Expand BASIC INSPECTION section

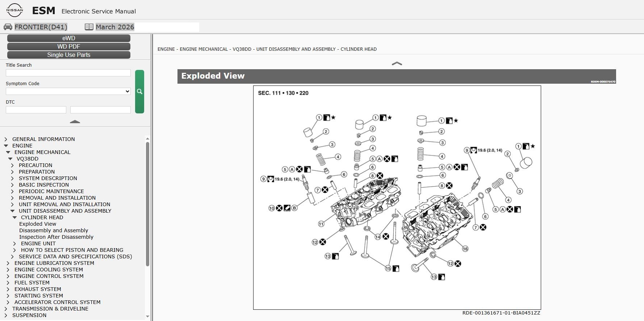pos(12,185)
